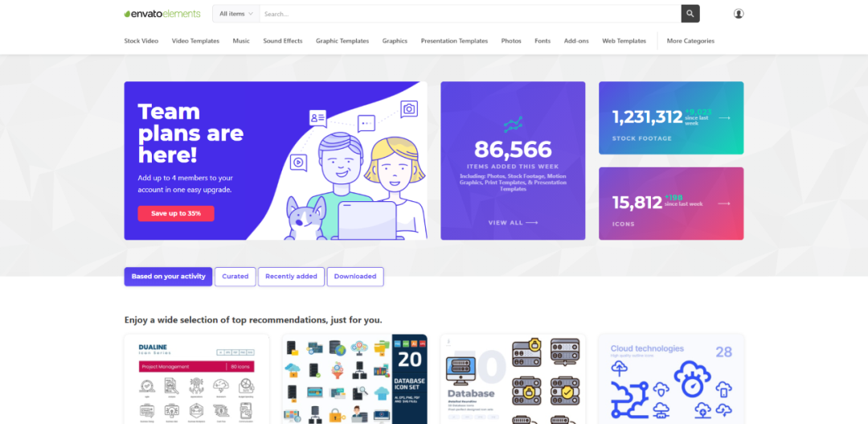The height and width of the screenshot is (424, 868).
Task: Click the play button bubble in banner
Action: [x=298, y=163]
